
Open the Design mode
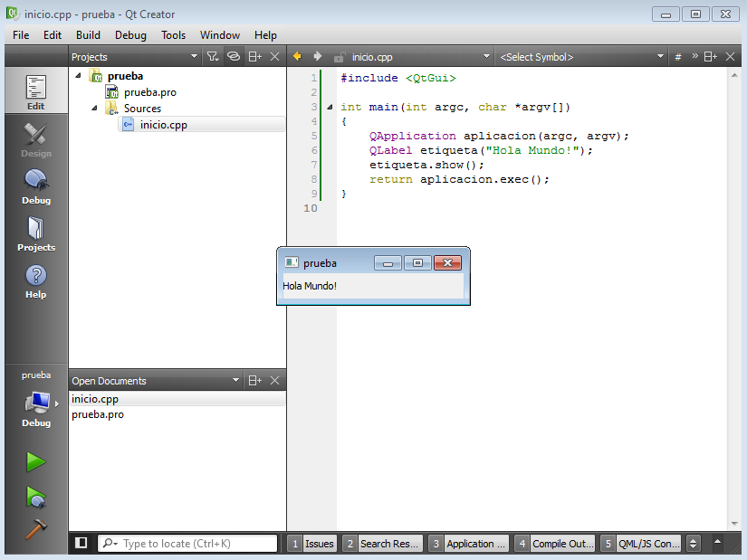coord(35,139)
